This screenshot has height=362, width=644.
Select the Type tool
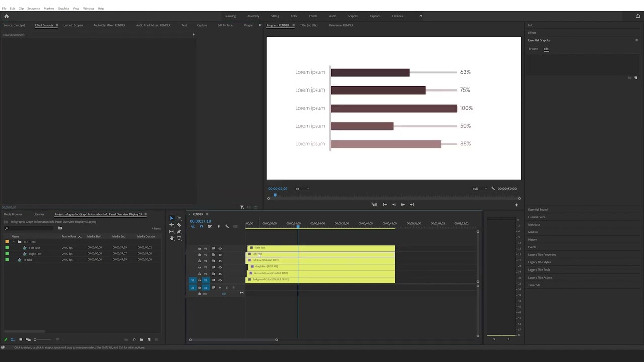179,238
